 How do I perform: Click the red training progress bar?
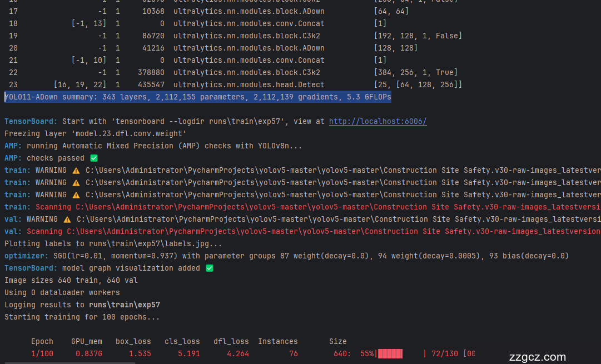[x=390, y=353]
